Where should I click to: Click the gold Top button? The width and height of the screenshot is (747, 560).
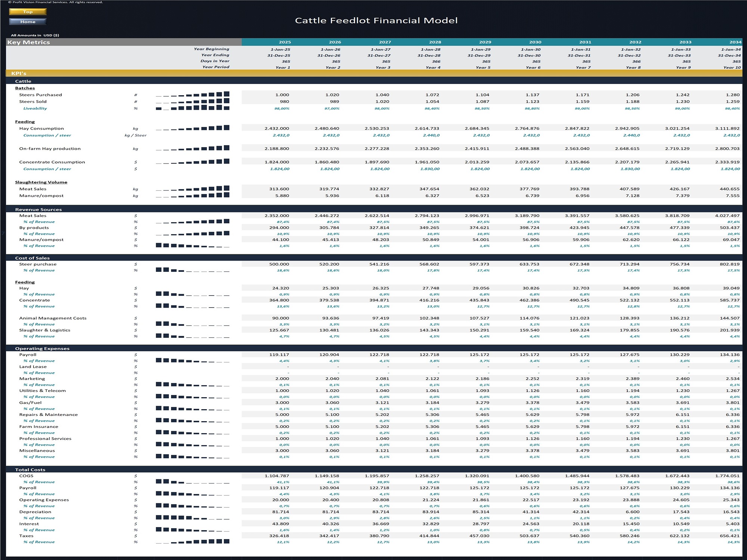28,12
